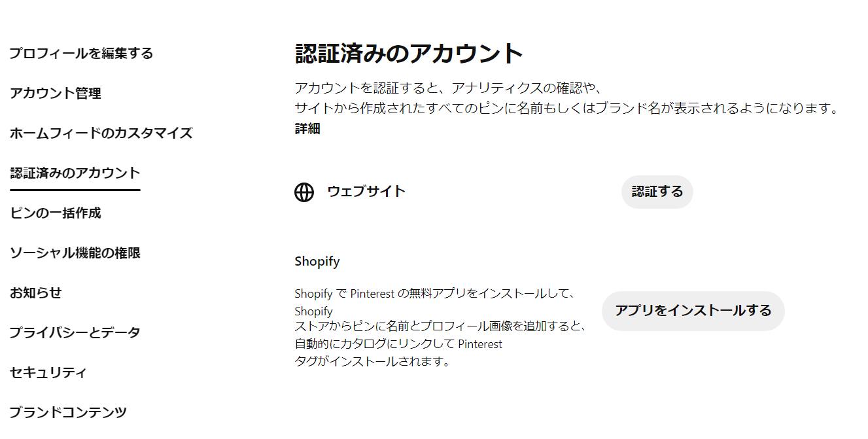Viewport: 868px width, 439px height.
Task: Go to アカウント管理 in the sidebar
Action: point(56,93)
